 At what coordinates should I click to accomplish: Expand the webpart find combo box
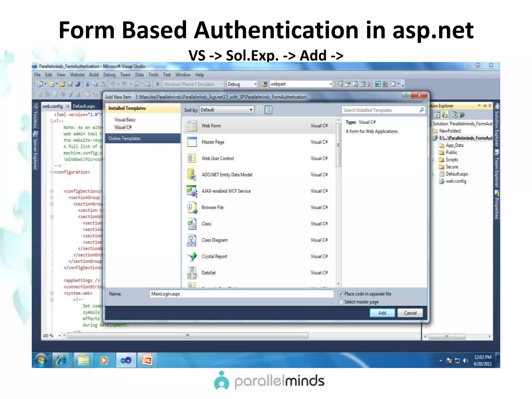tap(330, 84)
